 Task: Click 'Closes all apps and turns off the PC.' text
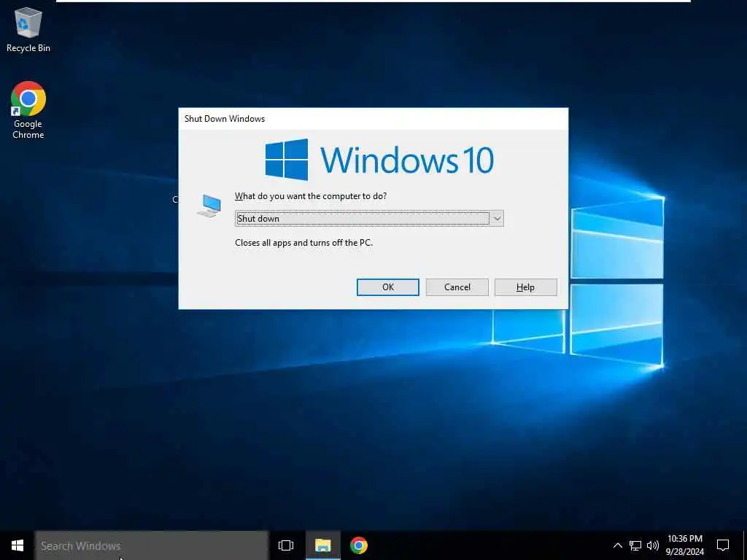303,243
